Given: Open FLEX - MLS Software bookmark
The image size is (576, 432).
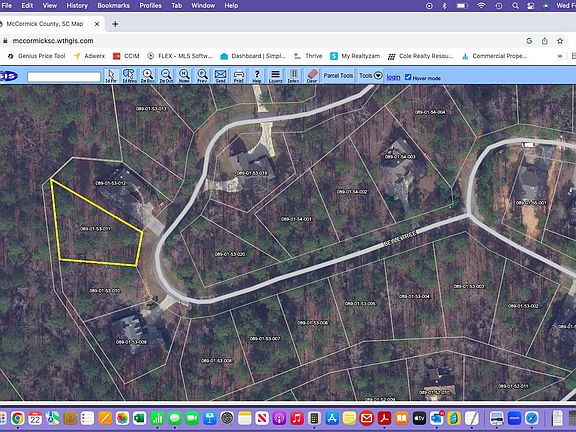Looking at the screenshot, I should point(180,56).
